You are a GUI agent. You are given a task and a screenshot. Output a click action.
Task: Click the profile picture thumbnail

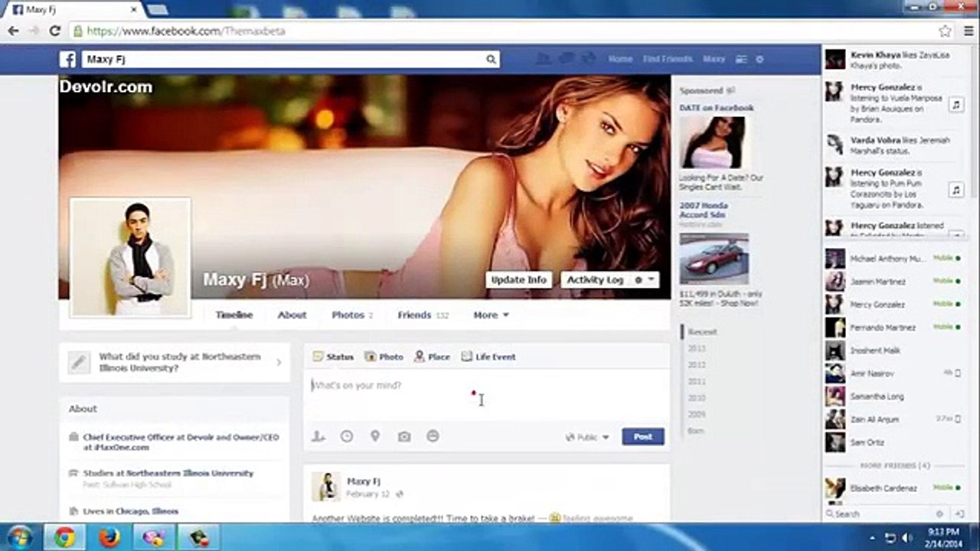(130, 257)
